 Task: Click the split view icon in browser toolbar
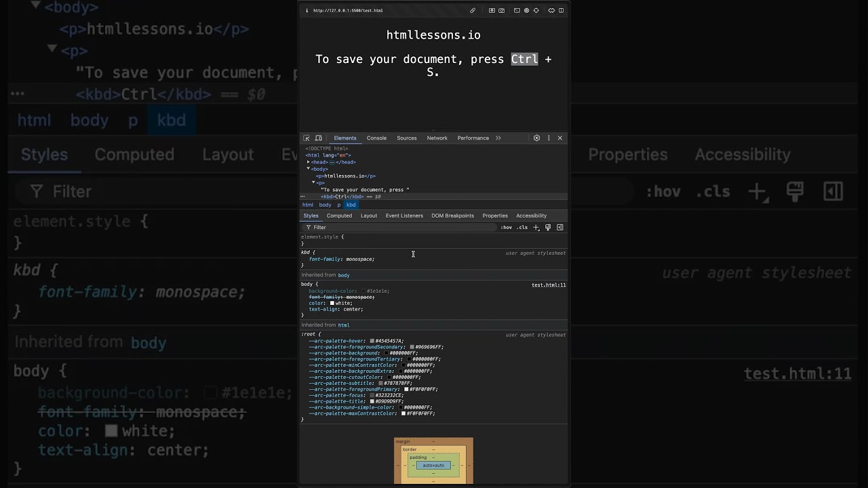coord(561,11)
